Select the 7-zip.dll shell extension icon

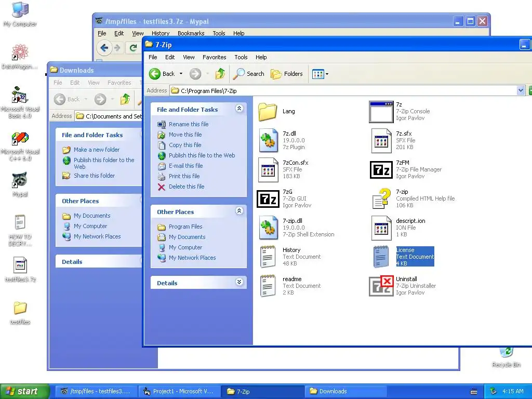[268, 228]
